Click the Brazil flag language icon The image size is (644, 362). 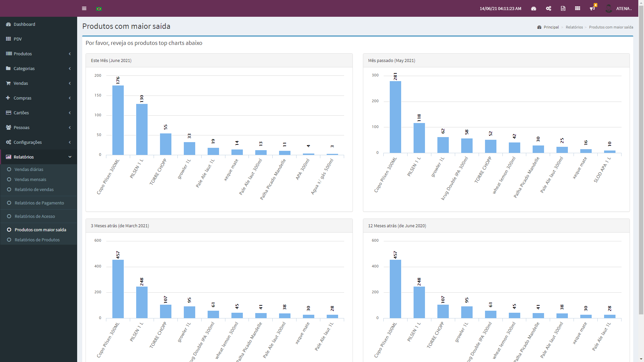point(99,9)
